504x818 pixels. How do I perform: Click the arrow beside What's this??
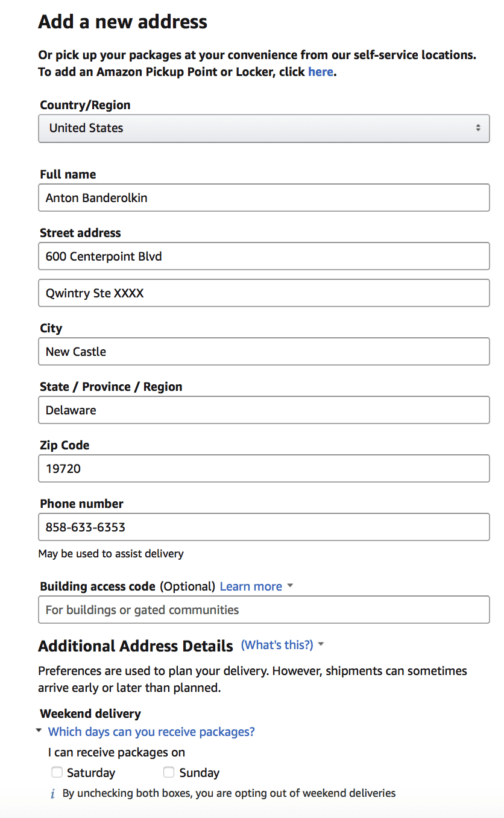pos(321,644)
